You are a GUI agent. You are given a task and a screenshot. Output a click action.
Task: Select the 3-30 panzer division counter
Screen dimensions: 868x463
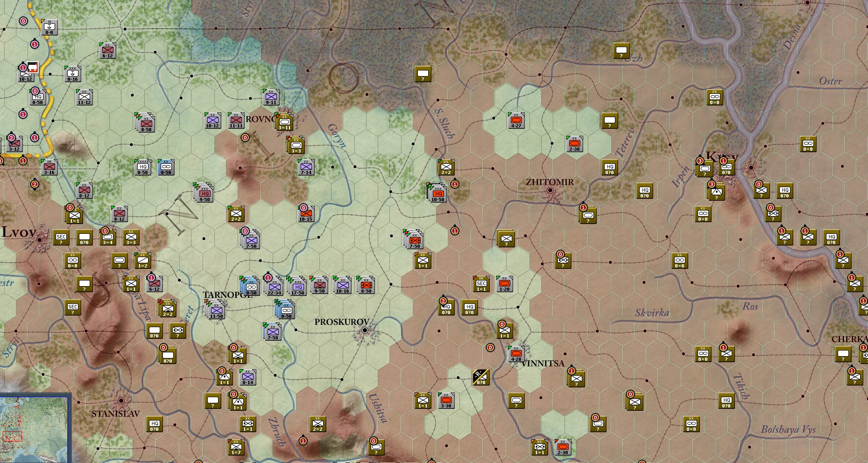[446, 400]
